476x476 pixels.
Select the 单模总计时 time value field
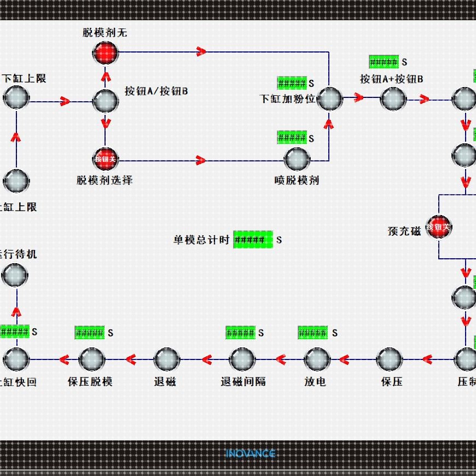point(253,240)
